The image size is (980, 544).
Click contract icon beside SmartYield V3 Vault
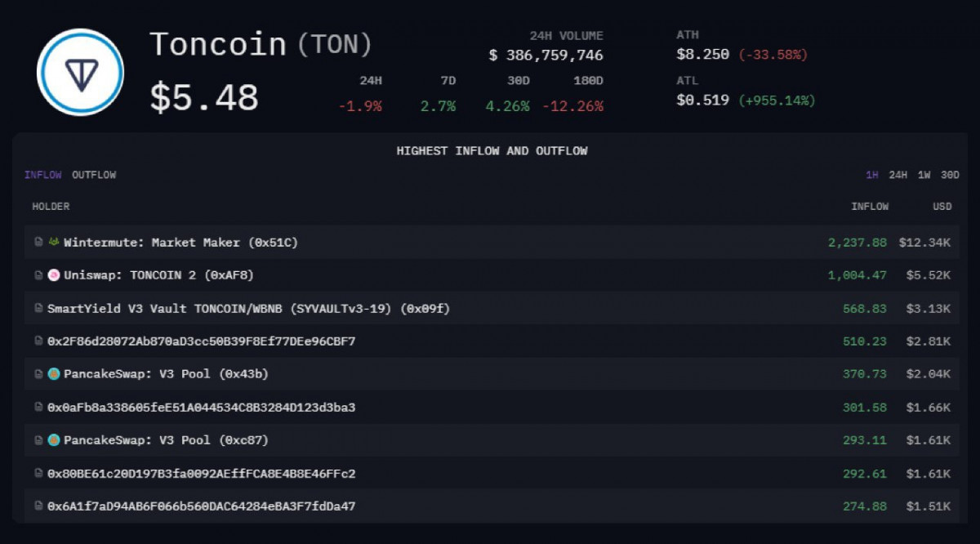tap(38, 309)
